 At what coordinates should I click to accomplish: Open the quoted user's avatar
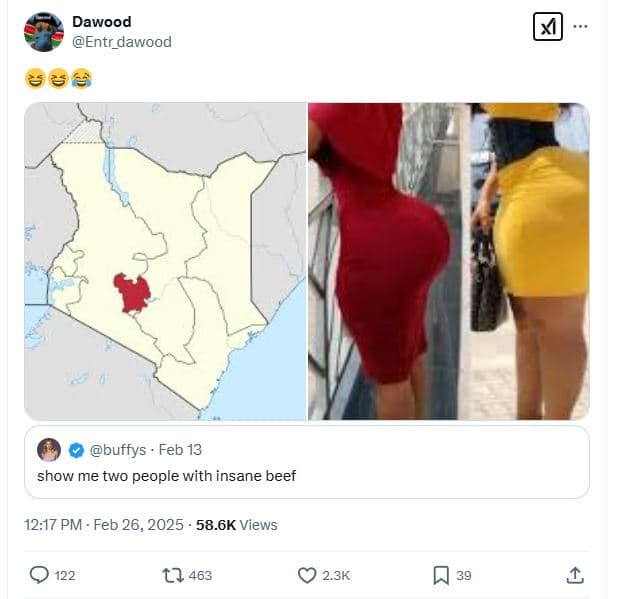click(49, 450)
